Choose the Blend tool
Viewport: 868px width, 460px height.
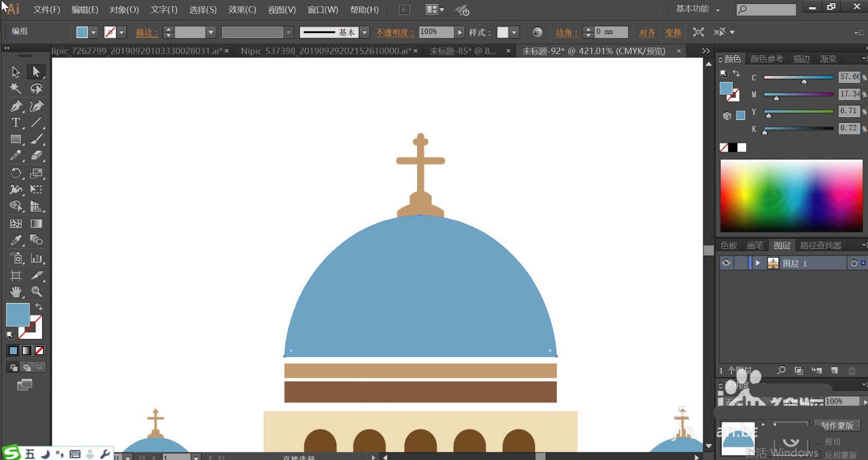coord(36,240)
